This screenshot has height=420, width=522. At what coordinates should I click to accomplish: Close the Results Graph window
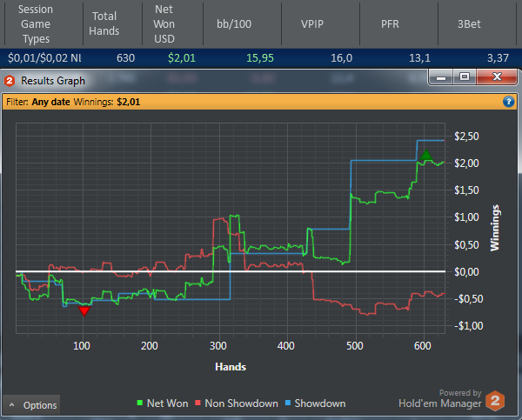497,77
